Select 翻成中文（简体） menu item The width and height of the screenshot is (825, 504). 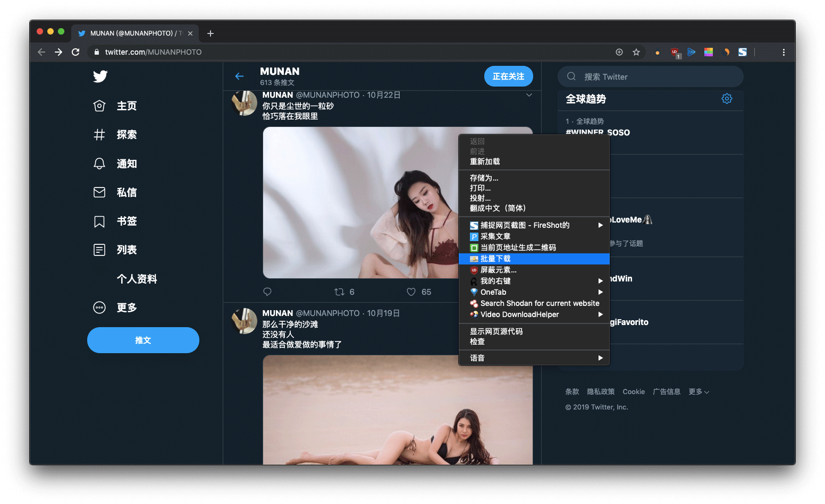click(x=534, y=208)
